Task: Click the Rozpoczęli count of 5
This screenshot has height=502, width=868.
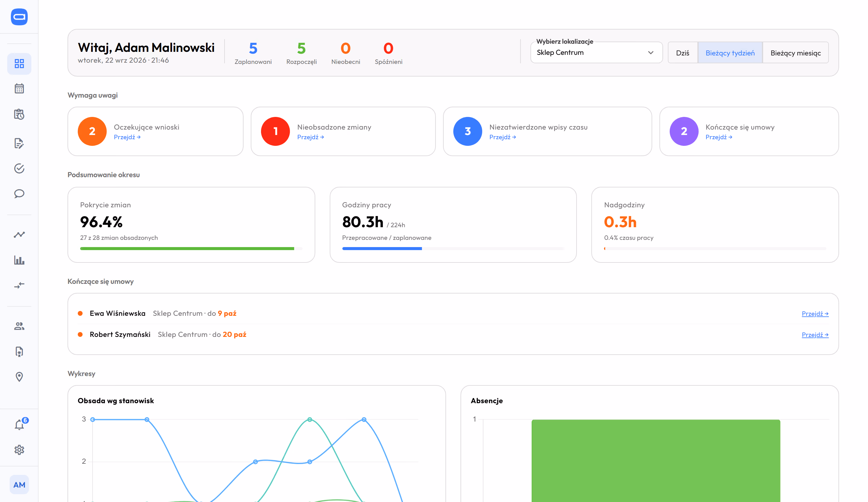Action: [301, 48]
